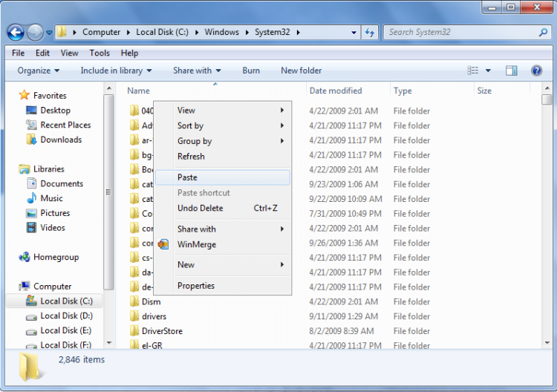The image size is (557, 392).
Task: Open the View menu in menu bar
Action: click(69, 53)
